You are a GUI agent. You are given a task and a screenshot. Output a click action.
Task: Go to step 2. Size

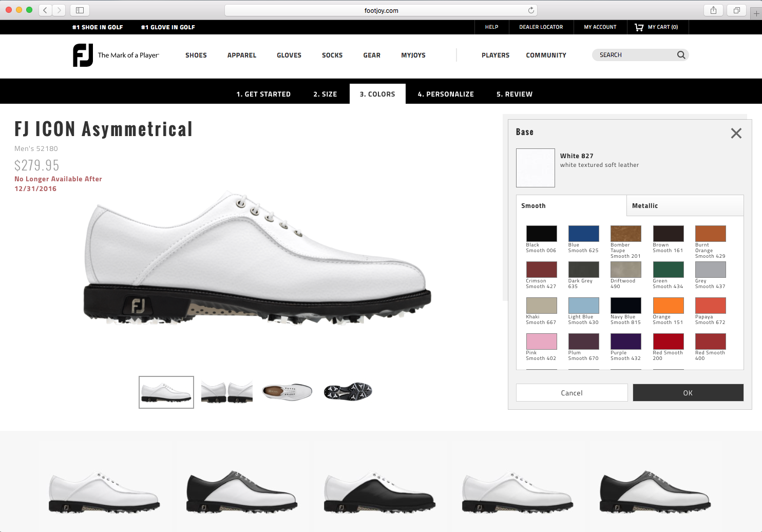point(325,94)
